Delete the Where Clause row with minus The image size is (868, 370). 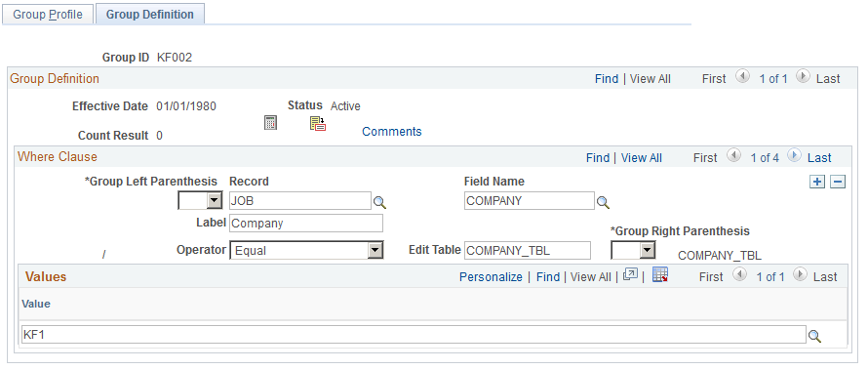point(838,182)
